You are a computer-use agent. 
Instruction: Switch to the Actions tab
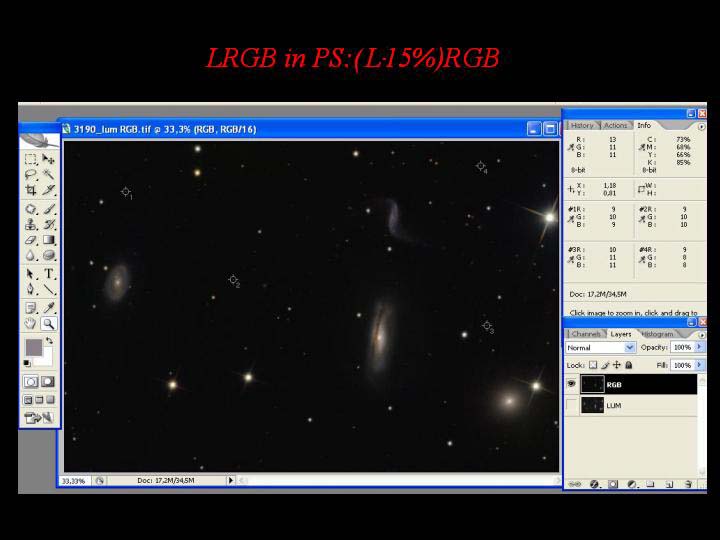pyautogui.click(x=615, y=125)
